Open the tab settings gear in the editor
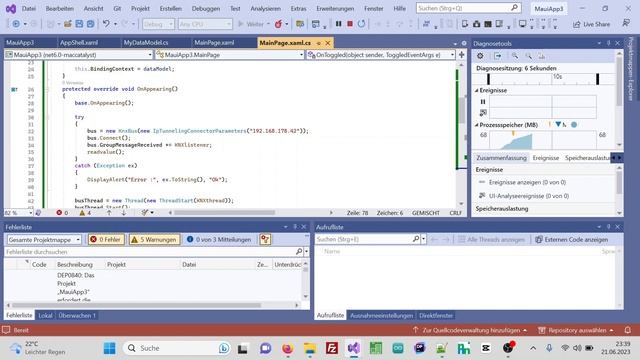Image resolution: width=640 pixels, height=360 pixels. click(x=464, y=43)
